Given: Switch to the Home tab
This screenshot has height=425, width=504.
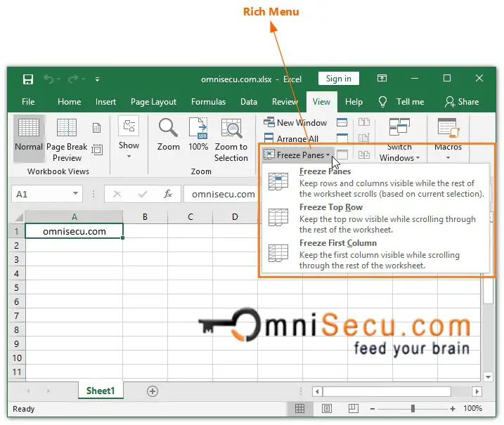Looking at the screenshot, I should point(69,102).
